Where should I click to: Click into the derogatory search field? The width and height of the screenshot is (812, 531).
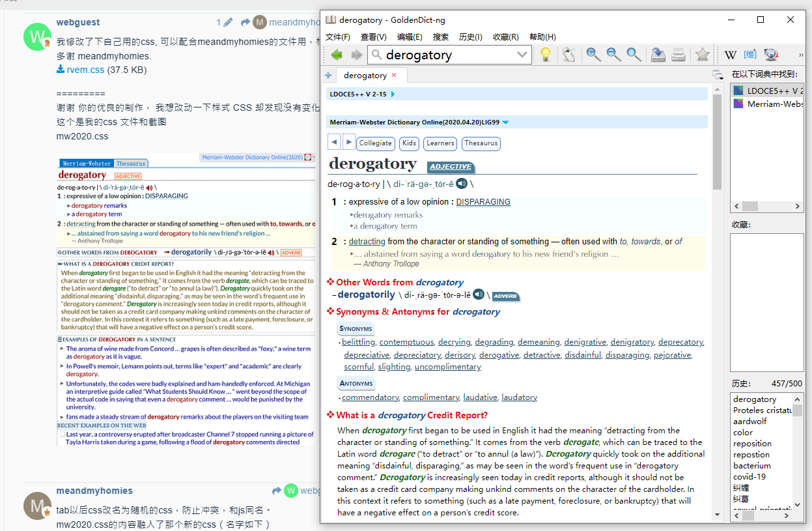pos(449,55)
